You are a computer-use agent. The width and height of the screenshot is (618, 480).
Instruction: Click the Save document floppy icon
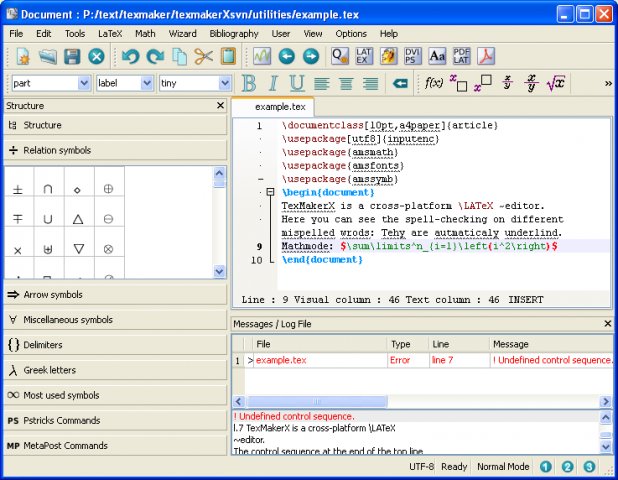tap(72, 56)
